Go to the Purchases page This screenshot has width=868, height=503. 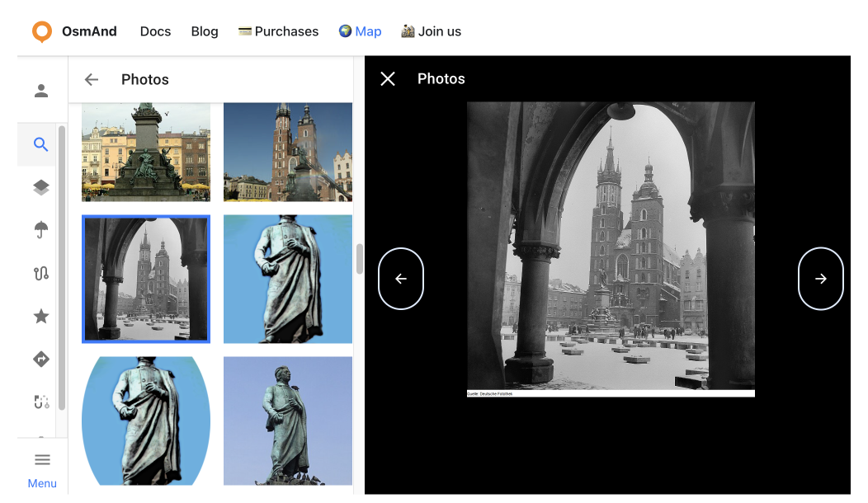(x=278, y=31)
